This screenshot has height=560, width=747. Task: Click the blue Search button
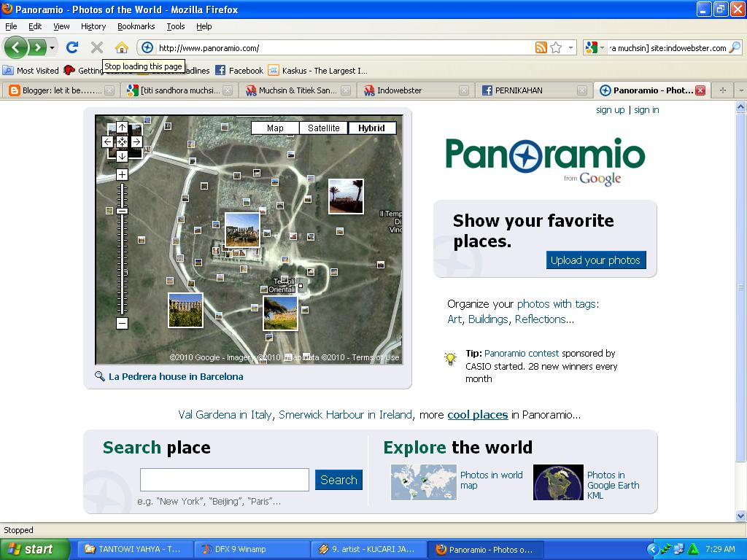pyautogui.click(x=338, y=480)
